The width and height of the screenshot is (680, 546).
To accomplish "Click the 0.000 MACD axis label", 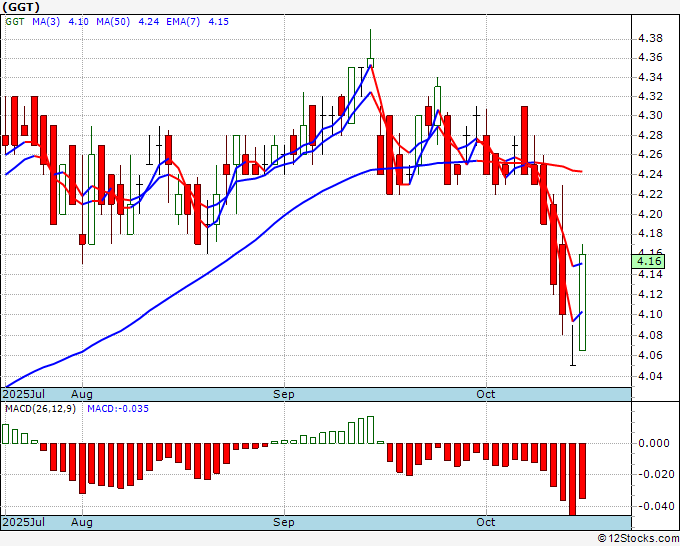I will coord(654,443).
